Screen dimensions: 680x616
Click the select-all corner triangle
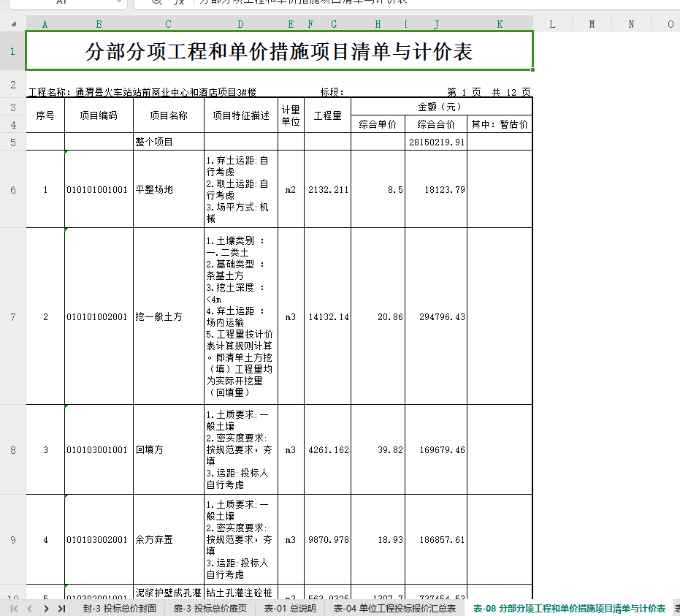tap(13, 24)
